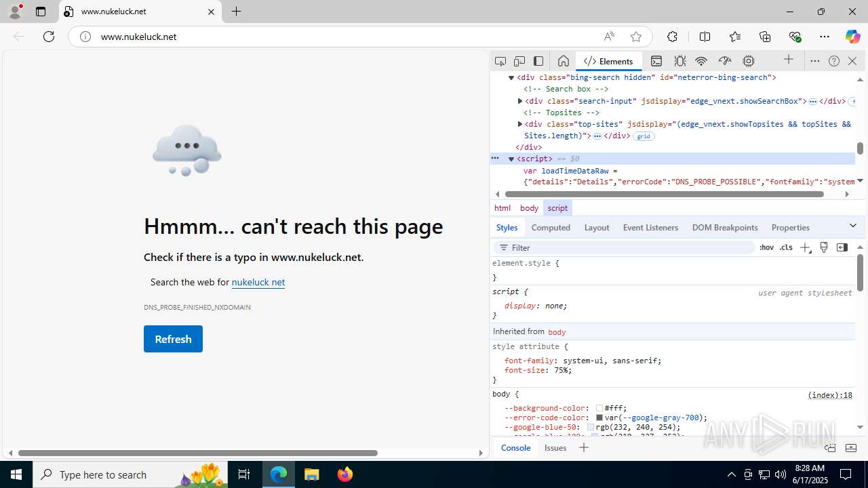Screen dimensions: 868x488
Task: Collapse the bing-search div node
Action: tap(511, 78)
